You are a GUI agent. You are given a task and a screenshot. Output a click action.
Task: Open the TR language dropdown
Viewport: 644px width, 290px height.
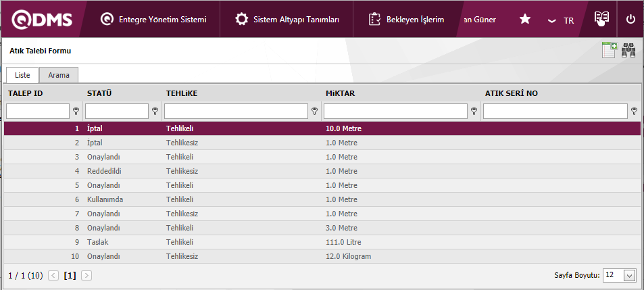coord(561,20)
